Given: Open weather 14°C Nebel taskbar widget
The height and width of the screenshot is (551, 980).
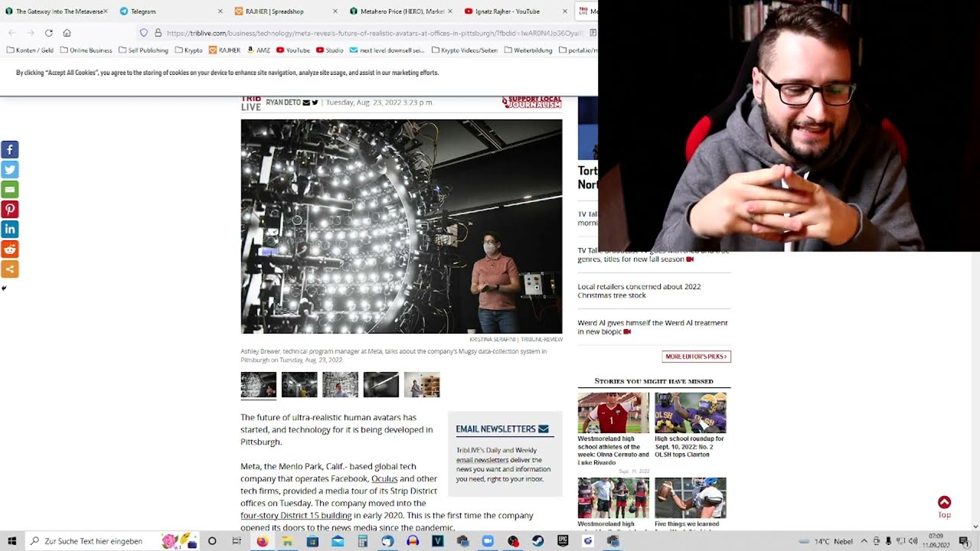Looking at the screenshot, I should pos(825,541).
